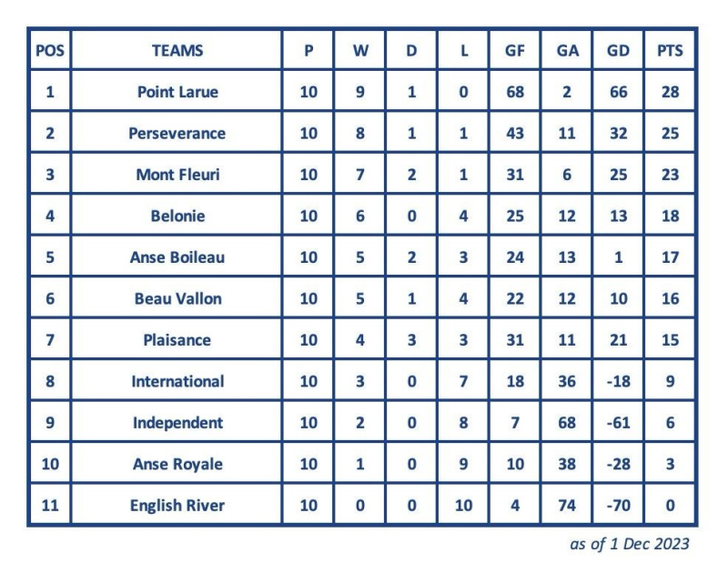Click the GD column header

pos(618,51)
